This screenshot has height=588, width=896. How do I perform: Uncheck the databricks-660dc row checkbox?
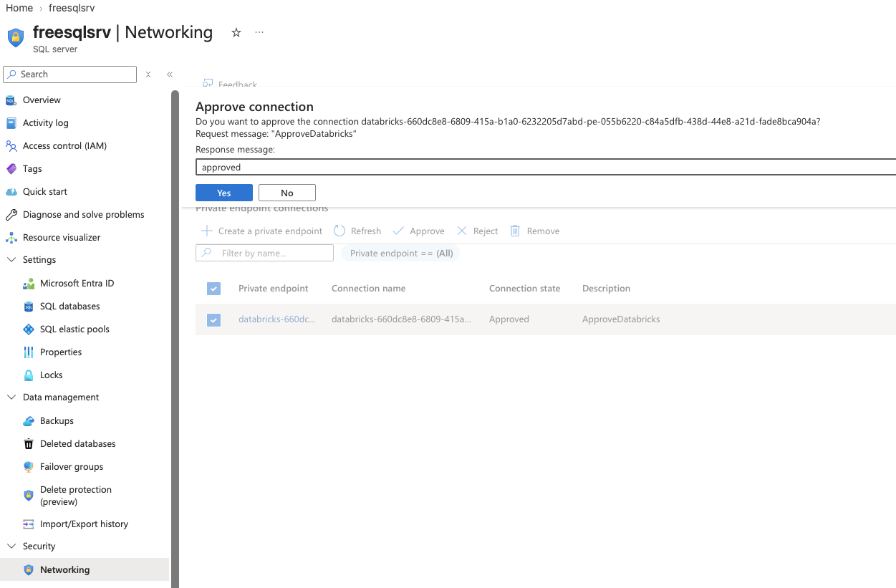pos(213,319)
